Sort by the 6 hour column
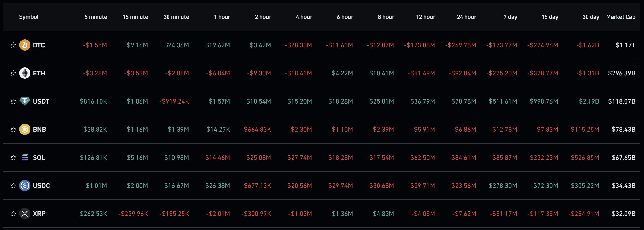 point(345,17)
